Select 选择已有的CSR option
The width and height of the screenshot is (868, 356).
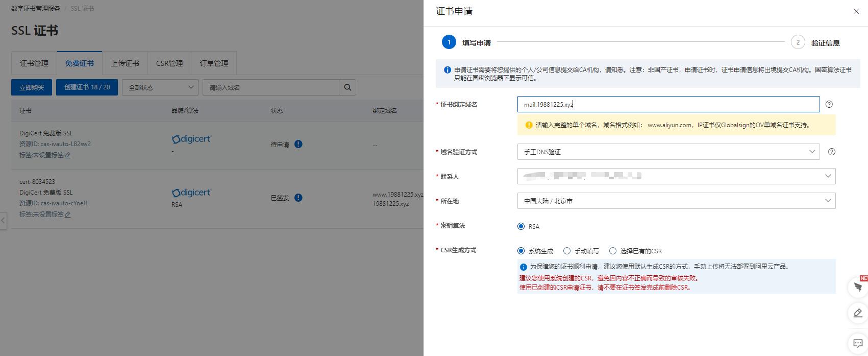point(613,251)
